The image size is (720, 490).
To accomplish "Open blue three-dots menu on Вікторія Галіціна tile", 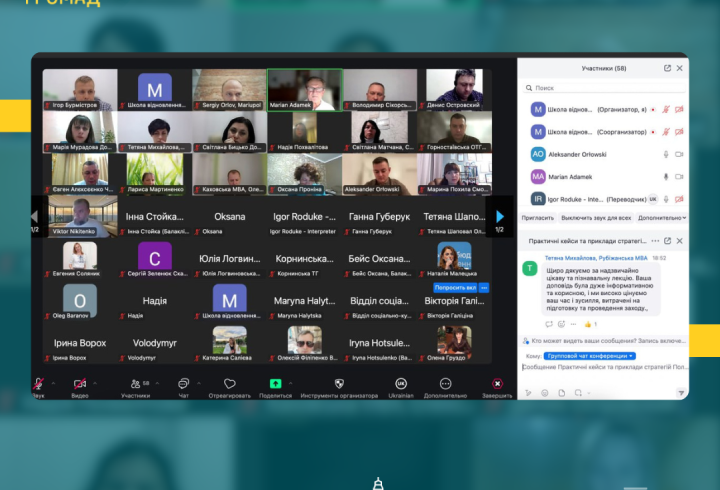I will 484,287.
